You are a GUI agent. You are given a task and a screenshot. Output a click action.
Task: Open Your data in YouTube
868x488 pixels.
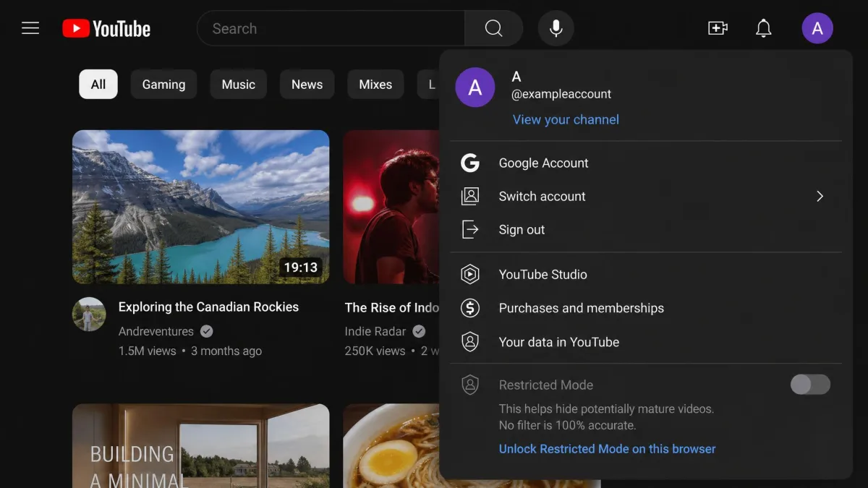coord(646,342)
